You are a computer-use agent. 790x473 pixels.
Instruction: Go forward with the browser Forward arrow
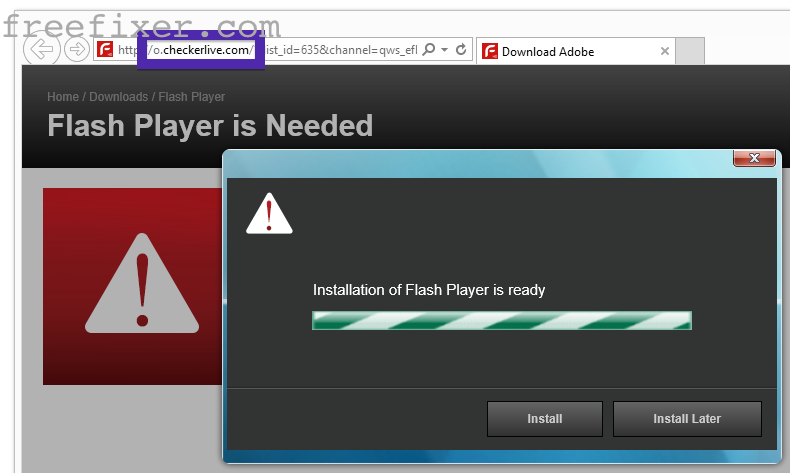click(77, 49)
